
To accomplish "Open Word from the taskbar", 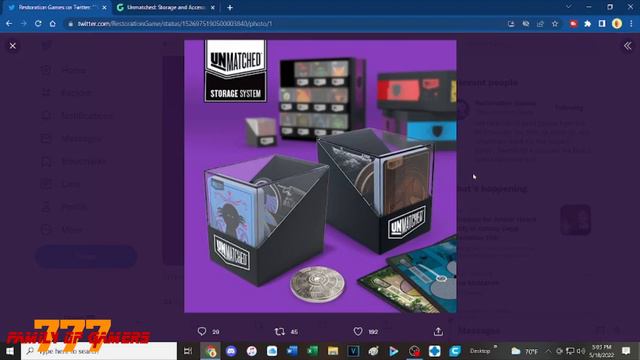I will (x=292, y=351).
